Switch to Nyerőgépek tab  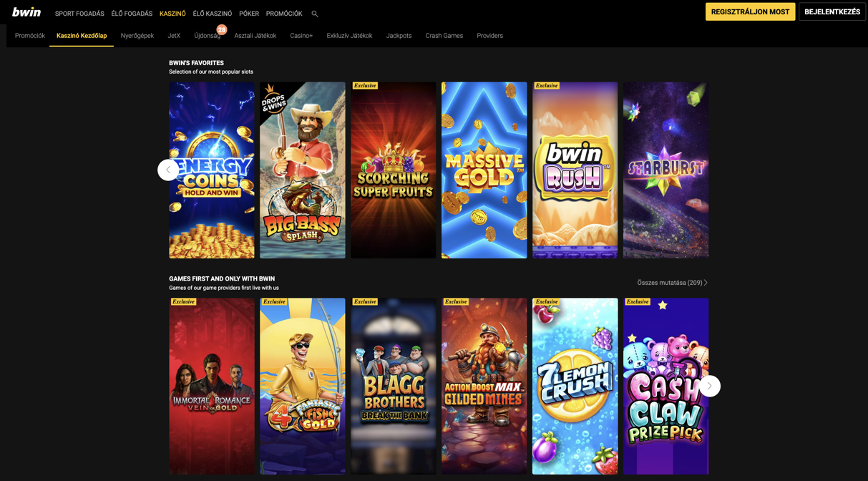(137, 36)
